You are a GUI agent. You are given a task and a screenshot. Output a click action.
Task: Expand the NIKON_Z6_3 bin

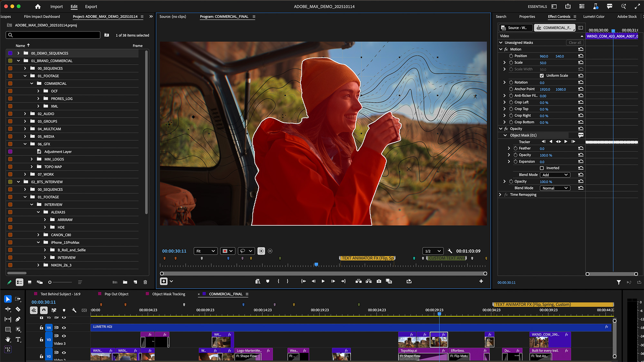38,265
